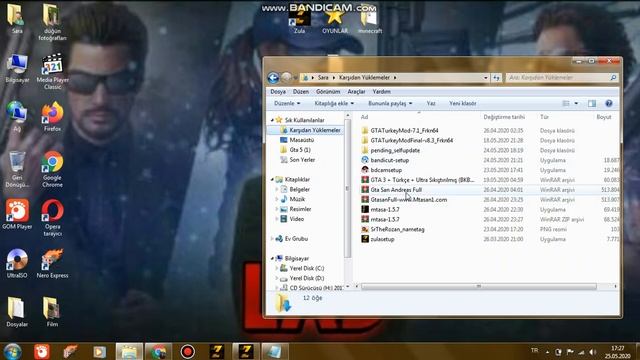The image size is (640, 360).
Task: Open Düzenle toolbar dropdown
Action: tap(287, 104)
